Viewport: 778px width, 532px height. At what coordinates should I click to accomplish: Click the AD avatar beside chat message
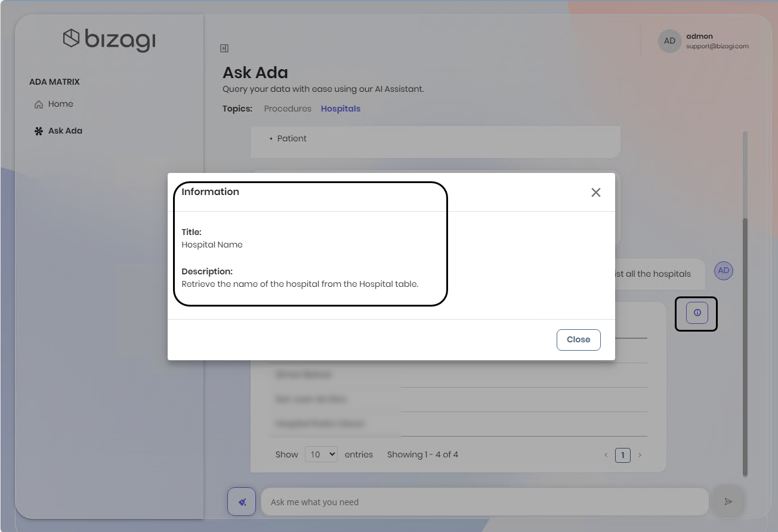pyautogui.click(x=723, y=270)
